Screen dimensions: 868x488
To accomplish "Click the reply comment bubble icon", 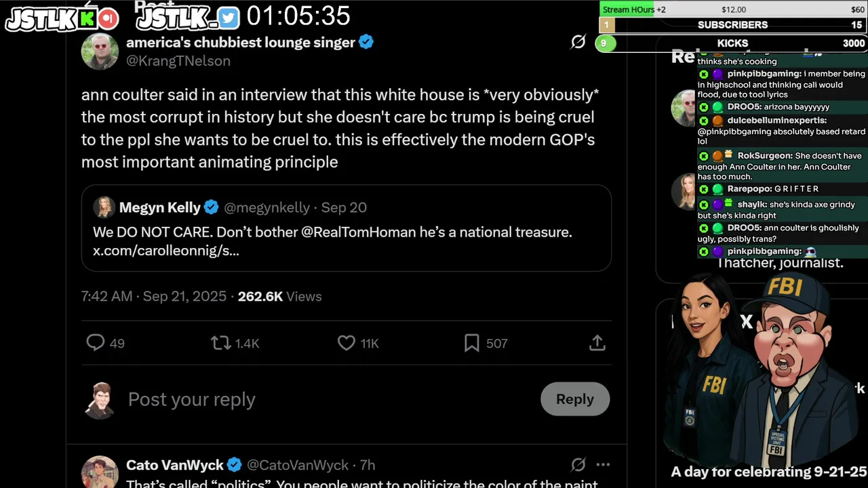I will pyautogui.click(x=95, y=343).
